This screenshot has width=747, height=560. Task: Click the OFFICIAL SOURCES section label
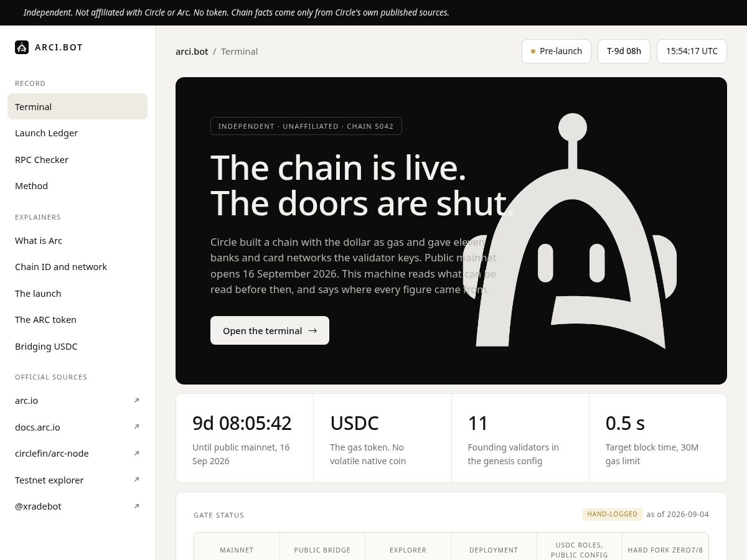(51, 377)
